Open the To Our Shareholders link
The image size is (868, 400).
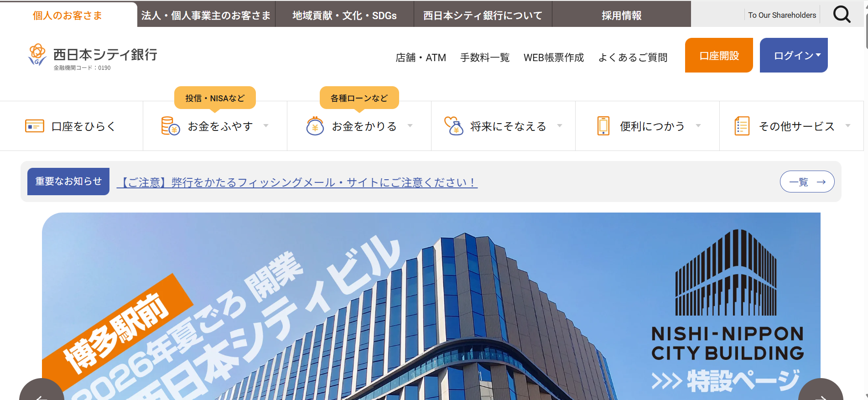tap(782, 15)
